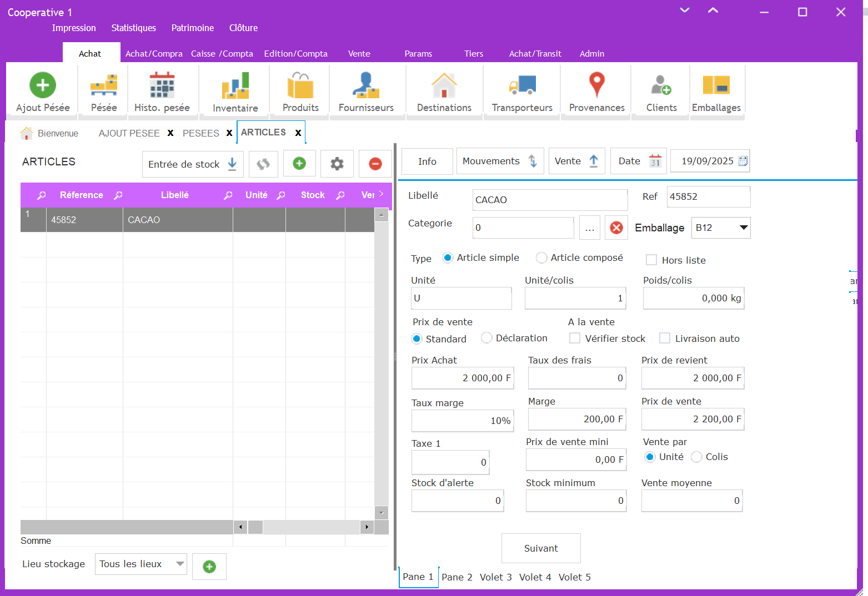Open the Transporteurs truck icon
Screen dimensions: 868x596
coord(522,85)
